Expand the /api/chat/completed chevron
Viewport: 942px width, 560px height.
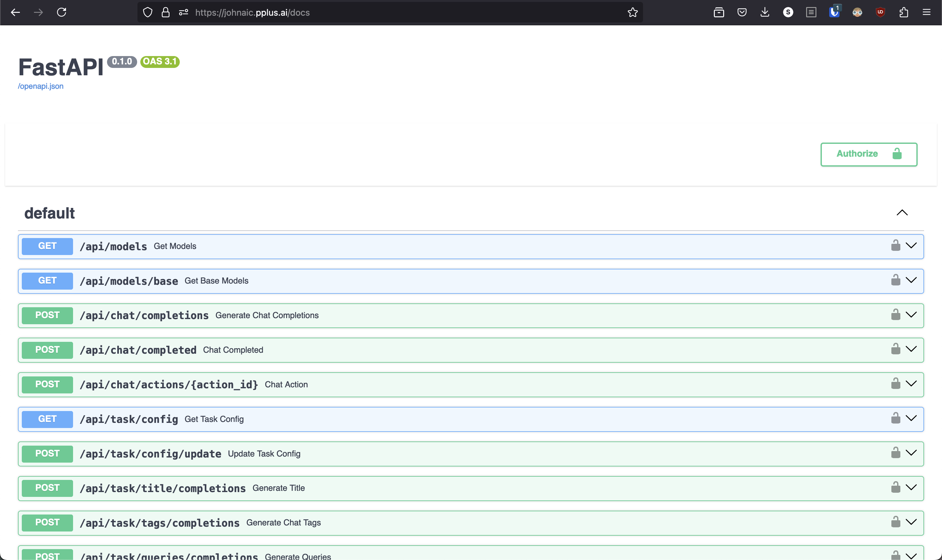(911, 349)
